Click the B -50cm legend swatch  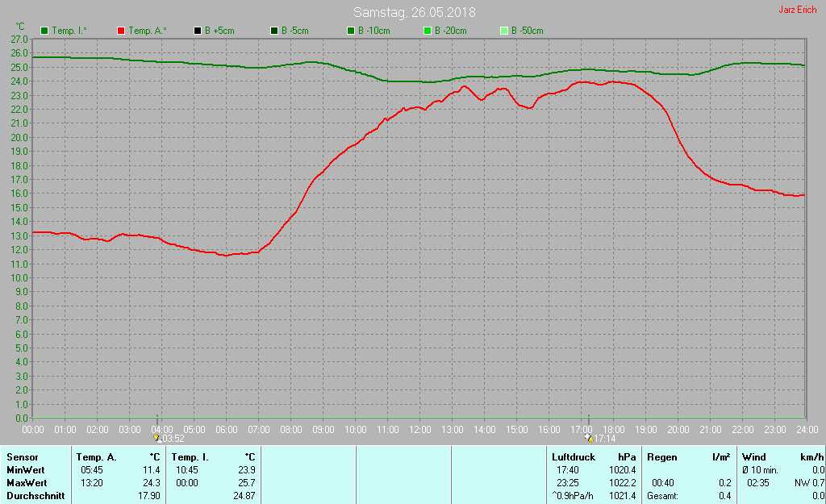504,31
